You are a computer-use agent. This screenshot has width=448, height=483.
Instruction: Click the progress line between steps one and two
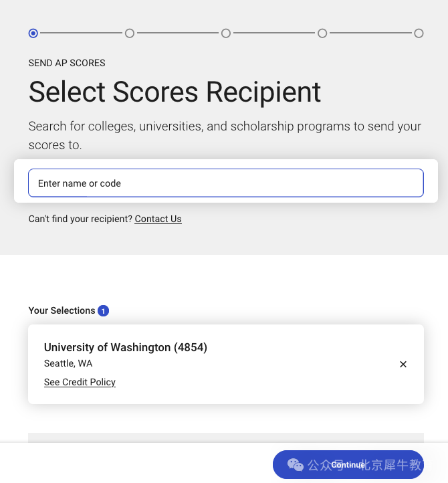[x=82, y=33]
